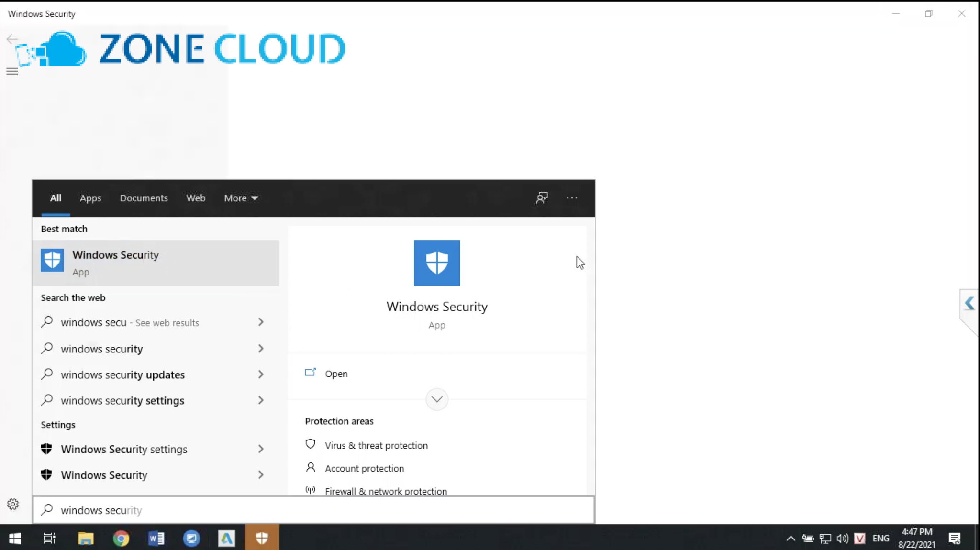
Task: Open Virus & threat protection area
Action: click(376, 445)
